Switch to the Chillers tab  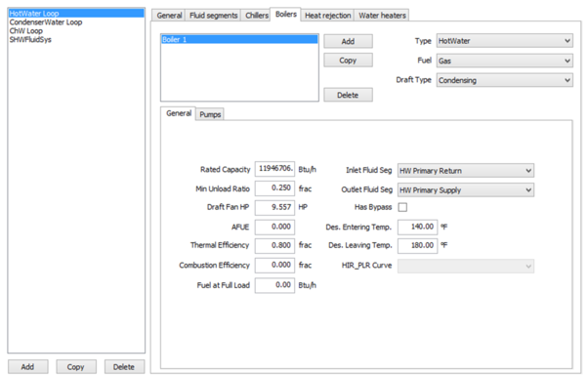tap(257, 16)
